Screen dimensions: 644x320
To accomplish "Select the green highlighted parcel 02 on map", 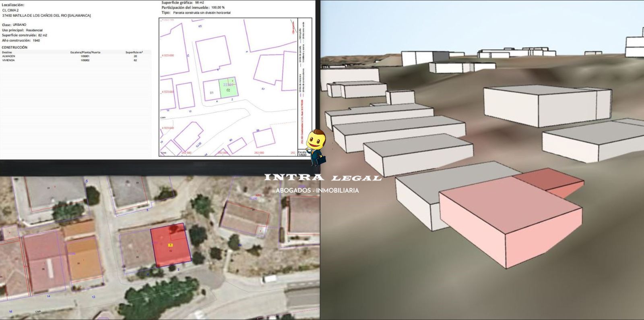I will [x=228, y=87].
